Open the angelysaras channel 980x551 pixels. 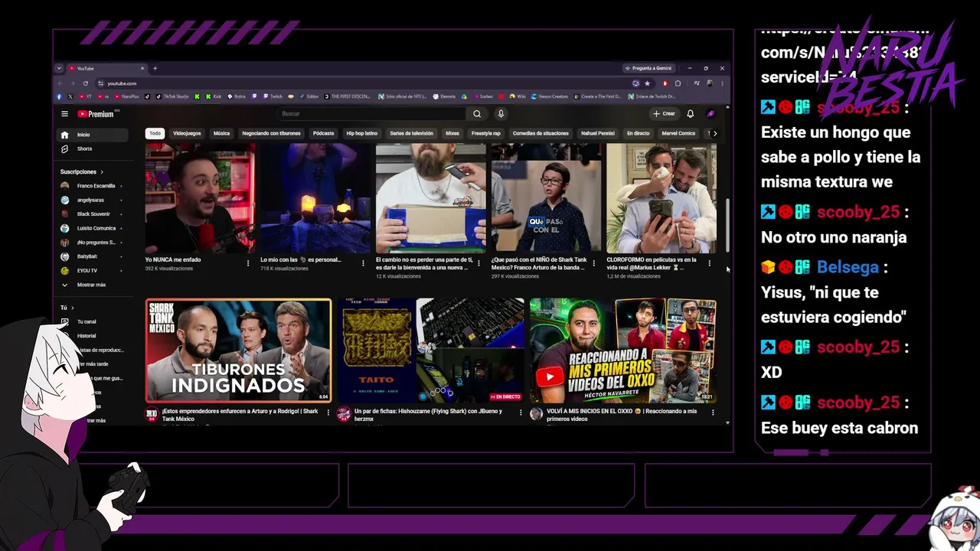click(x=93, y=200)
